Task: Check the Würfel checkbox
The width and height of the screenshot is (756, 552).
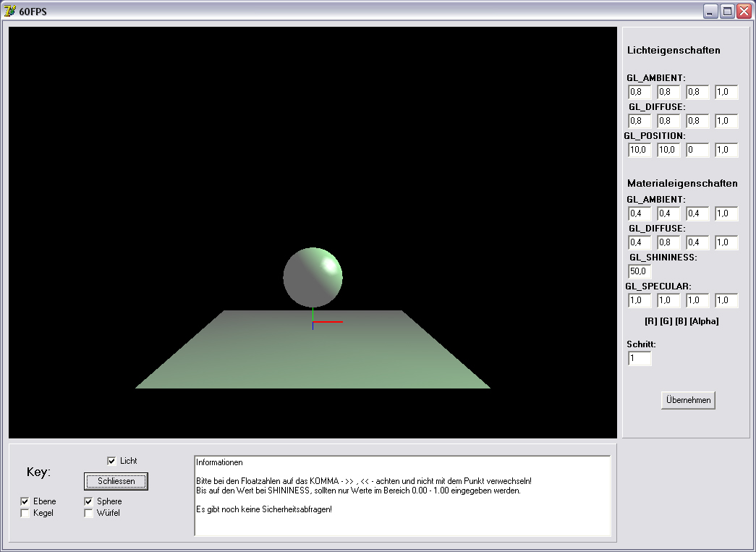Action: click(89, 514)
